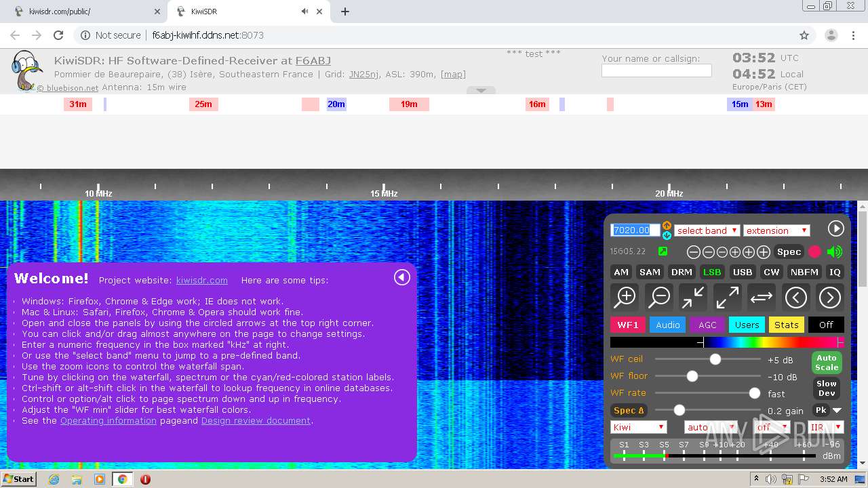Viewport: 868px width, 488px height.
Task: Zoom to band with inward arrows
Action: point(693,297)
